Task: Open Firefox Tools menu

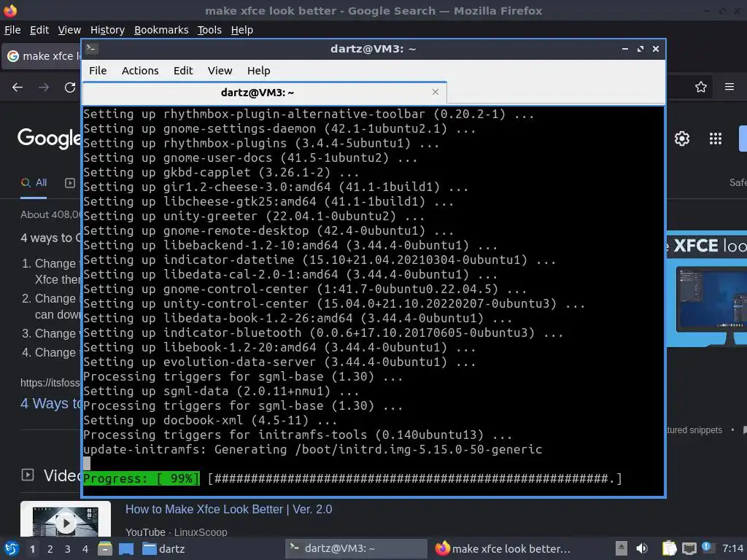Action: coord(209,30)
